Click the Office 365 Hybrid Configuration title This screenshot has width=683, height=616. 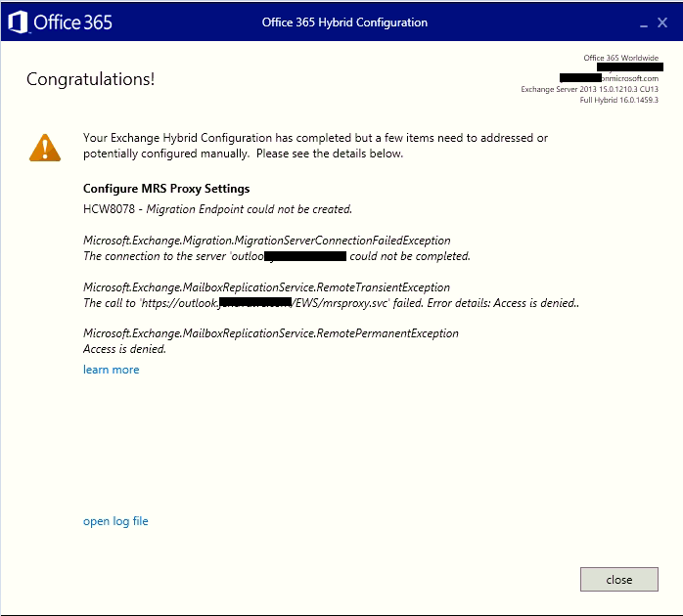344,22
